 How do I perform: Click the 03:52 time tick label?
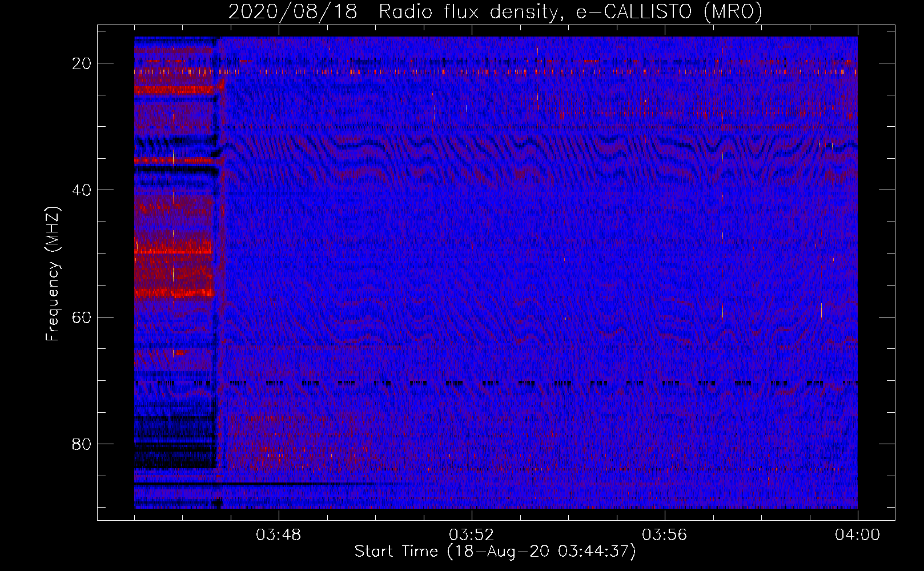point(472,535)
